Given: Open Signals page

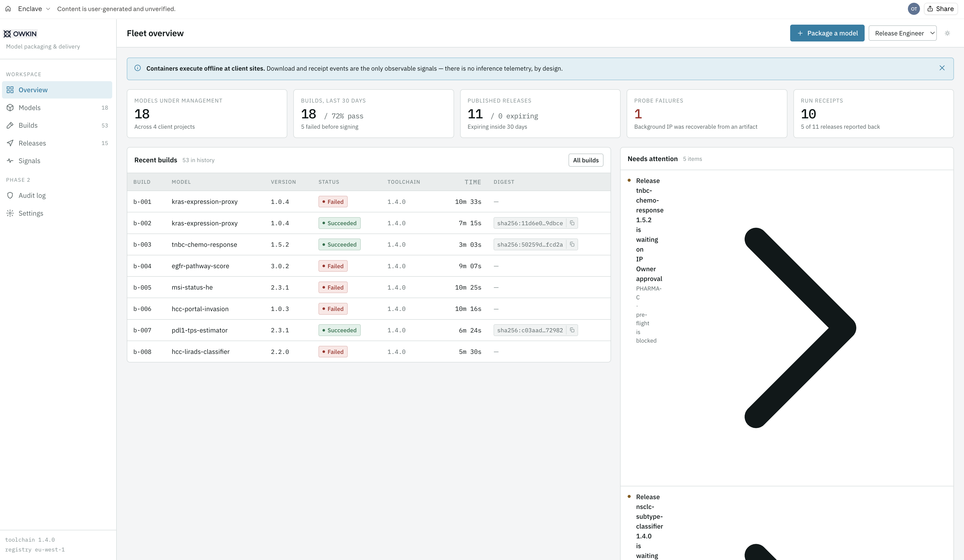Looking at the screenshot, I should (x=57, y=161).
